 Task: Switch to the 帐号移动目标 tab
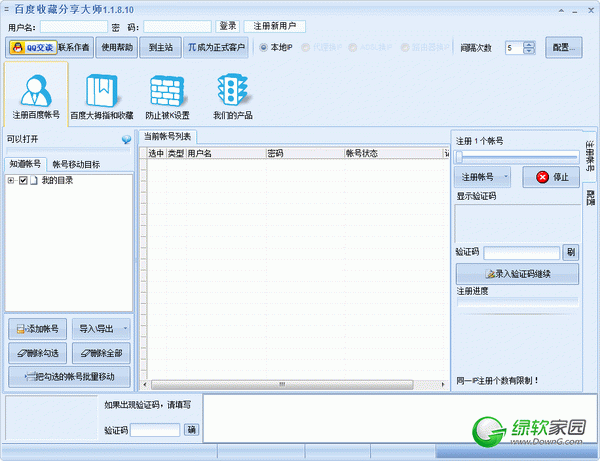(x=76, y=165)
